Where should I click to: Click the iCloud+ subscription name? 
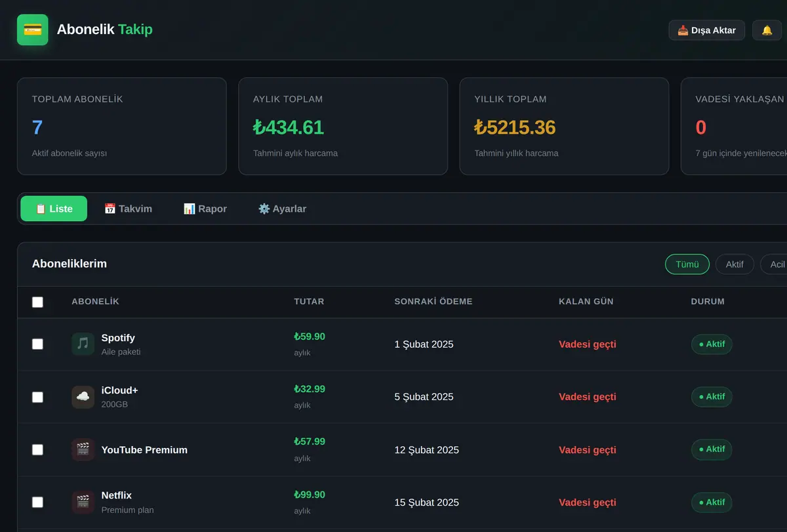pos(119,390)
